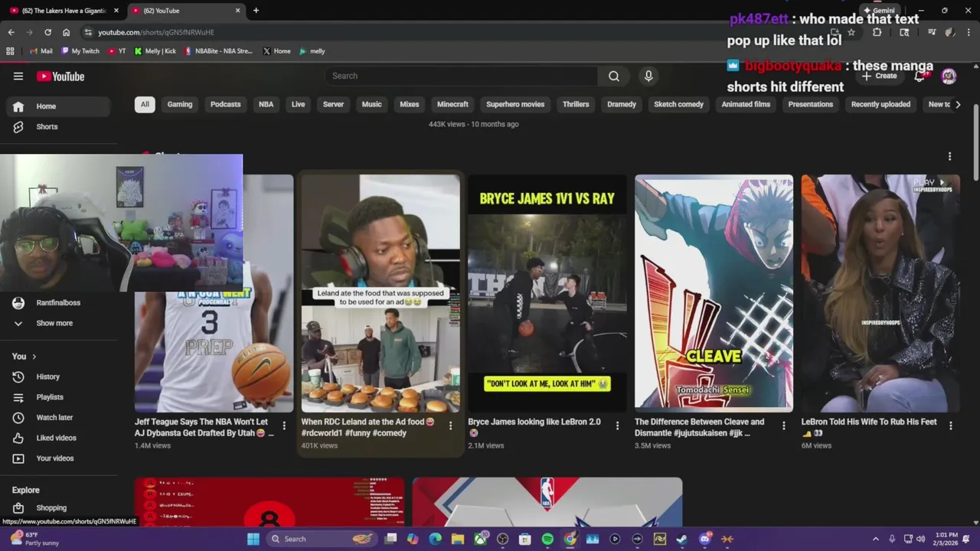Show hidden system tray icons
Screen dimensions: 980x551
pyautogui.click(x=876, y=539)
